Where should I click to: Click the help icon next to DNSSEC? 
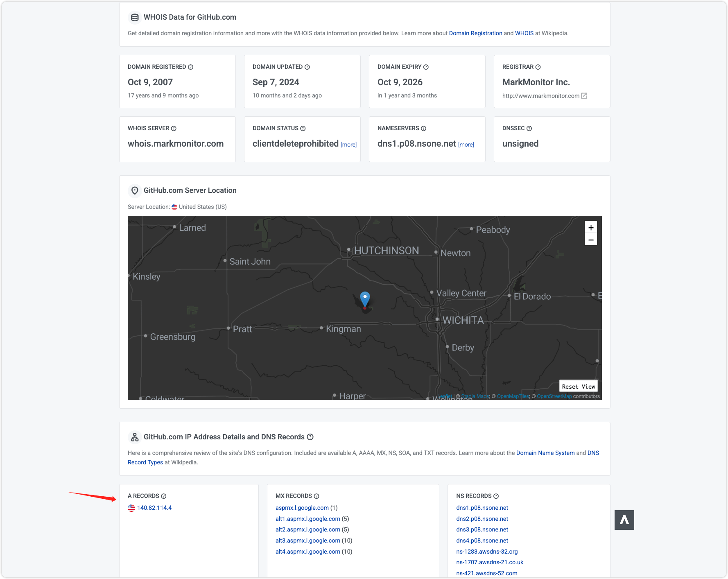pos(529,129)
